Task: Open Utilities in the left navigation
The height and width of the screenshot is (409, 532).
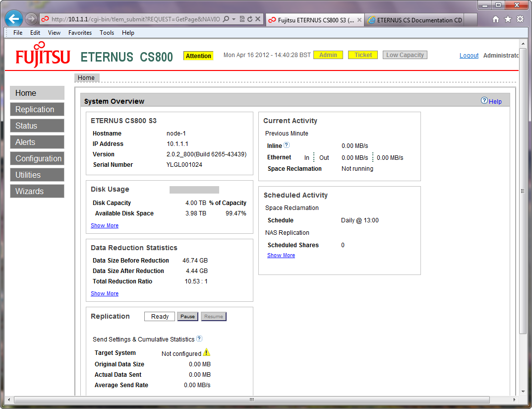Action: 37,175
